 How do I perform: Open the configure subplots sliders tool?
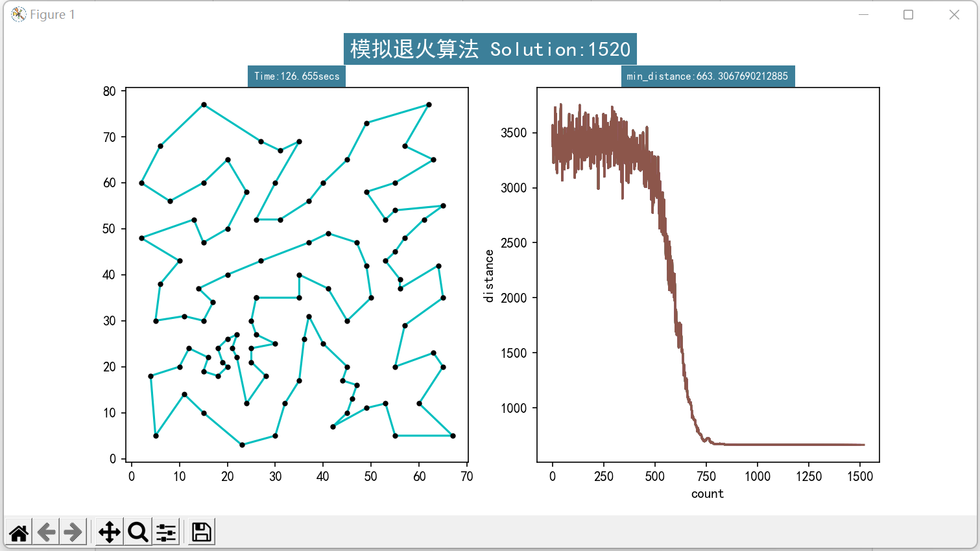click(166, 532)
